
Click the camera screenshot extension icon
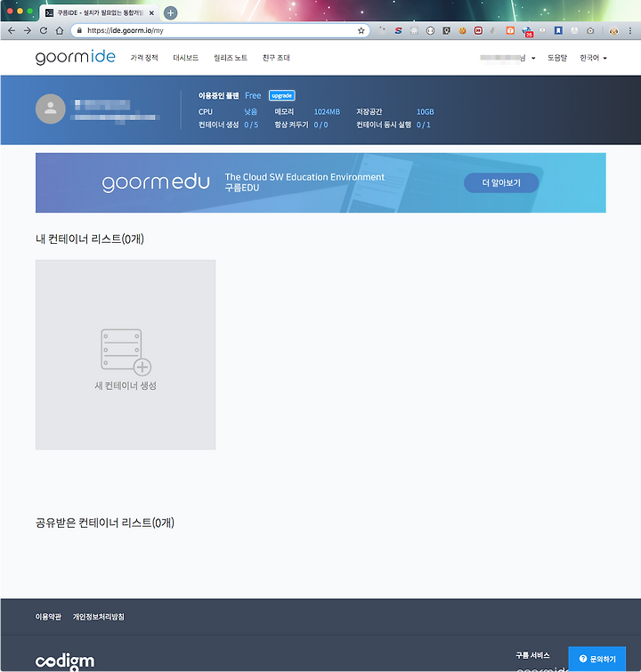[590, 30]
